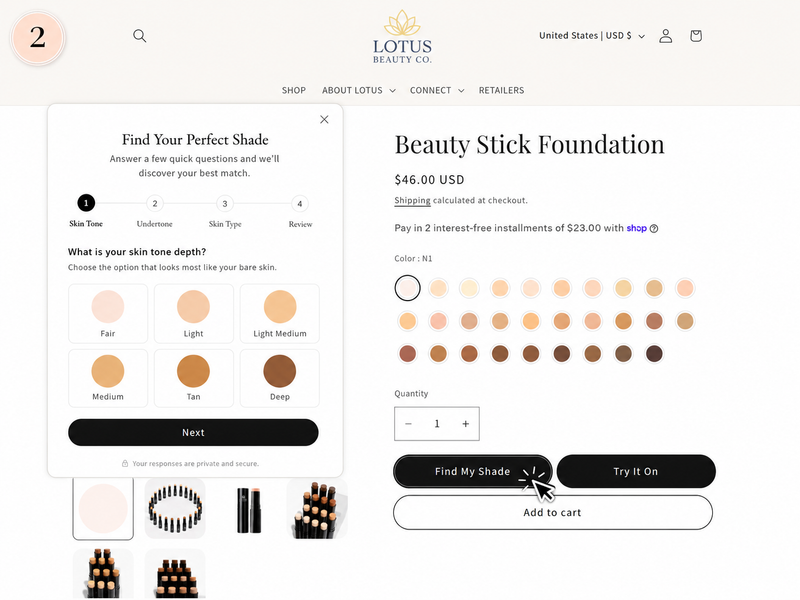Click the Next button in shade quiz
The width and height of the screenshot is (800, 600).
[x=193, y=432]
